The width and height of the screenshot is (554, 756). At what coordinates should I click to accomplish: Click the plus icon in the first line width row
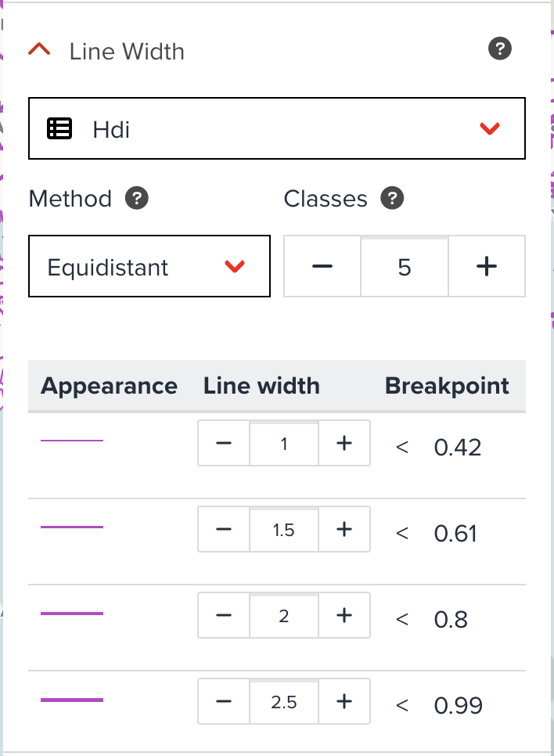tap(344, 443)
